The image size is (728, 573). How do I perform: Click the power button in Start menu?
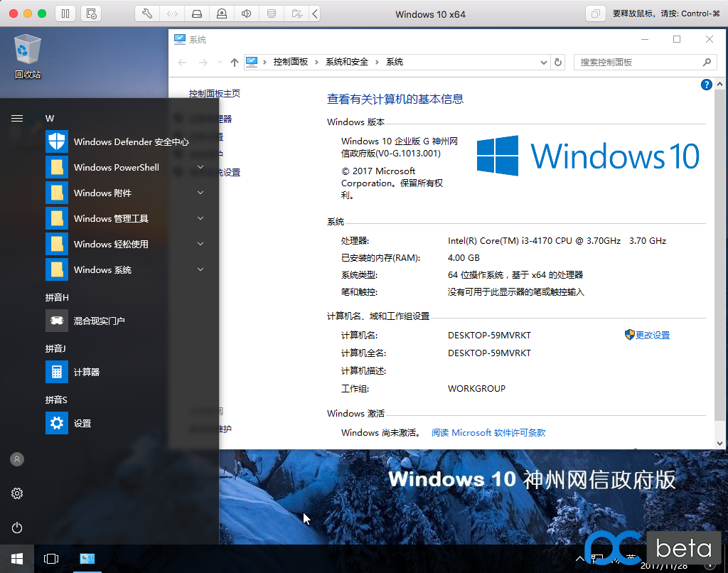[x=17, y=528]
